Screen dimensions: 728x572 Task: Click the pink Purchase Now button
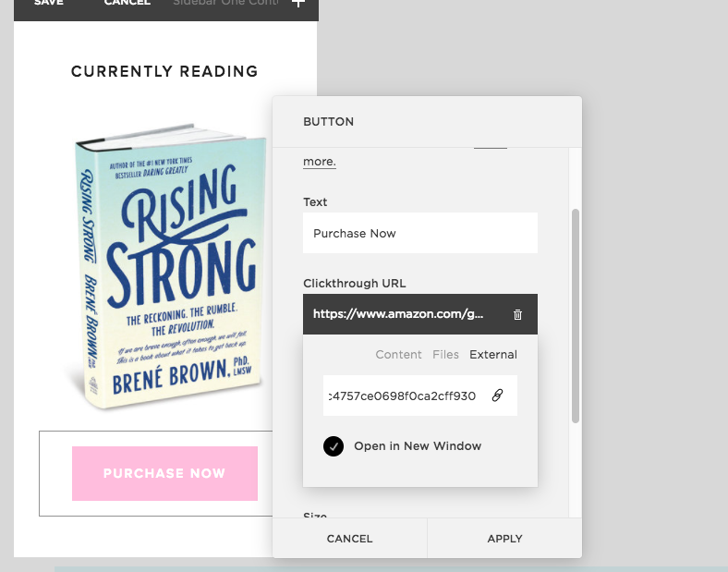164,473
